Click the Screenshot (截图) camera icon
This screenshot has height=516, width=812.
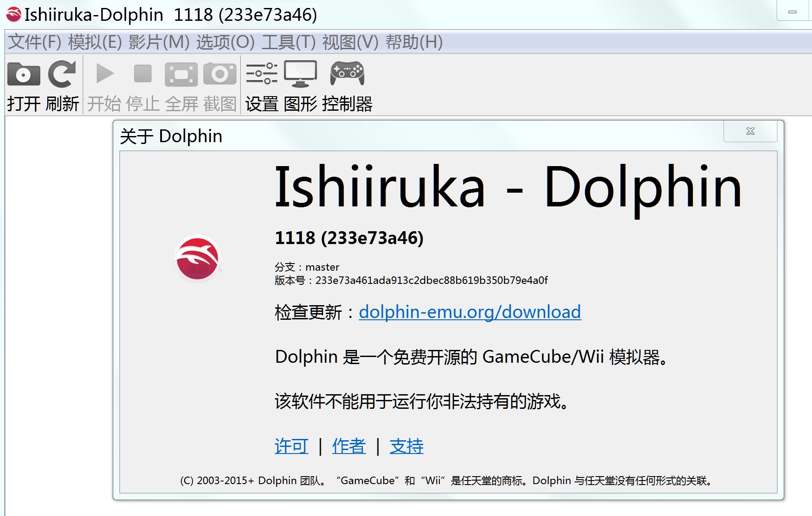(x=220, y=74)
